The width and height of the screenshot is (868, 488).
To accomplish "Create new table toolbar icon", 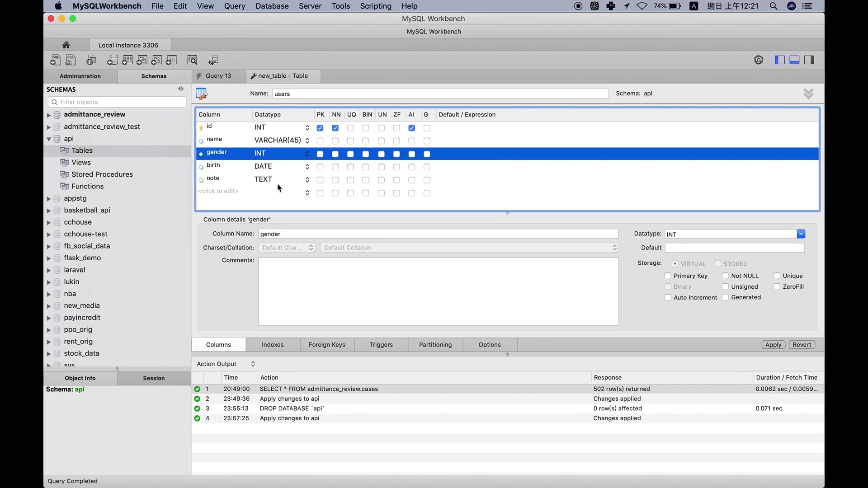I will pyautogui.click(x=127, y=60).
